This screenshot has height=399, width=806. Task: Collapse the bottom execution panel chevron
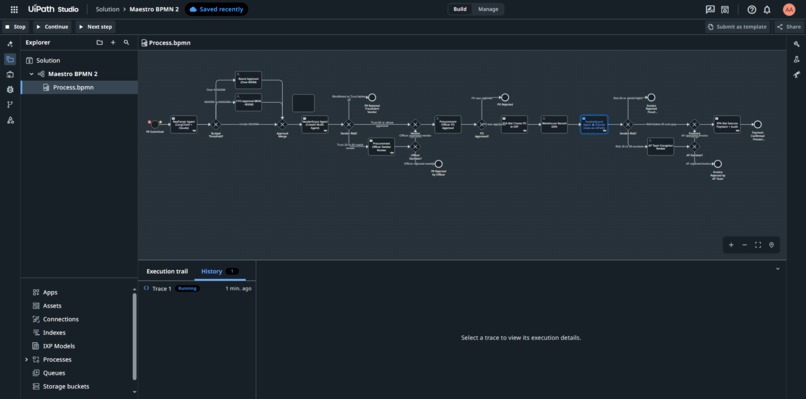click(777, 268)
